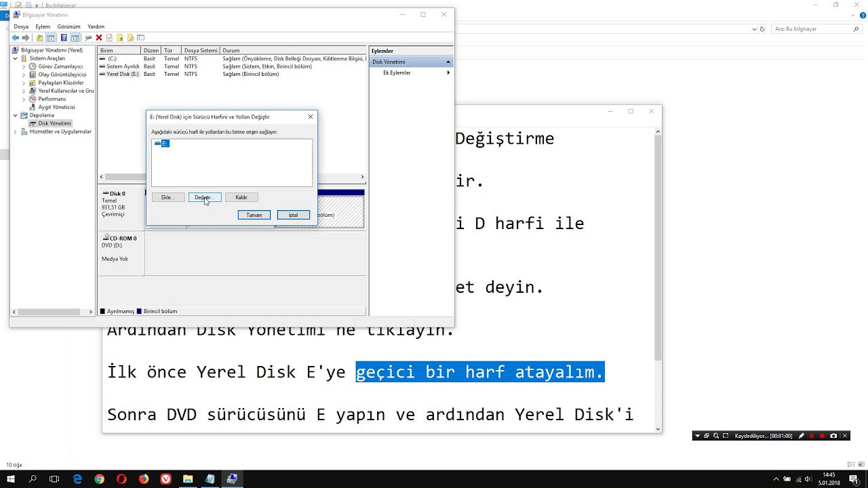Open Task View from the taskbar

pyautogui.click(x=54, y=479)
